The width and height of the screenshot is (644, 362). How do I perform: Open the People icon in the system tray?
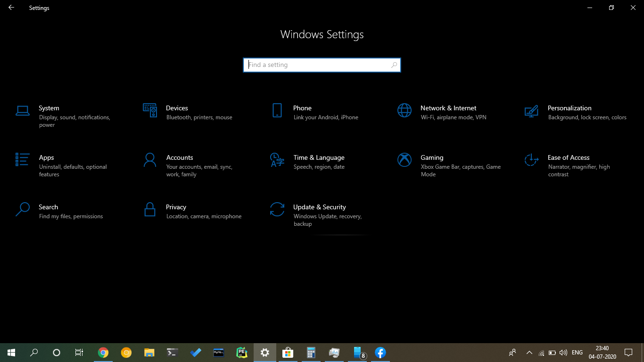[512, 353]
